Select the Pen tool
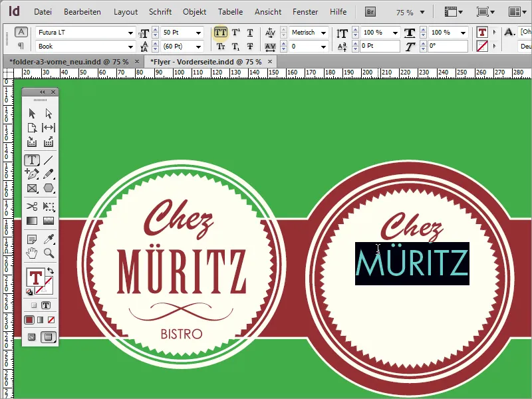This screenshot has height=399, width=532. pos(32,174)
